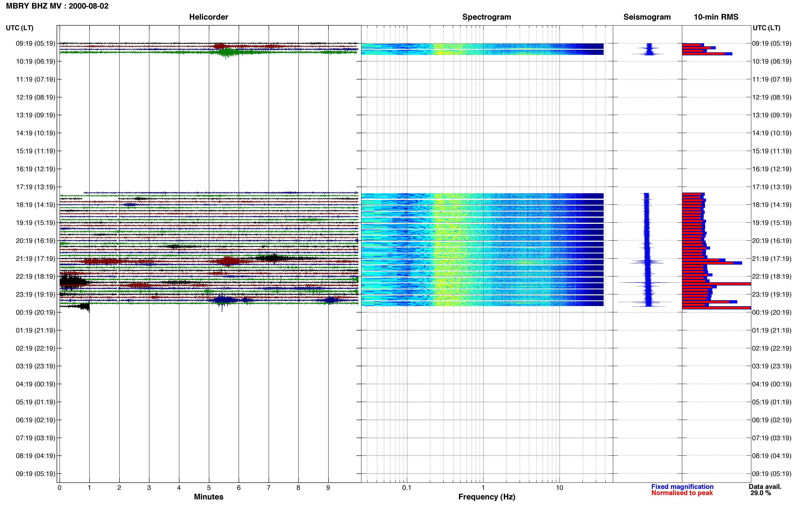812x508 pixels.
Task: Click the right '18:19 (14:19)' time label
Action: click(x=772, y=205)
